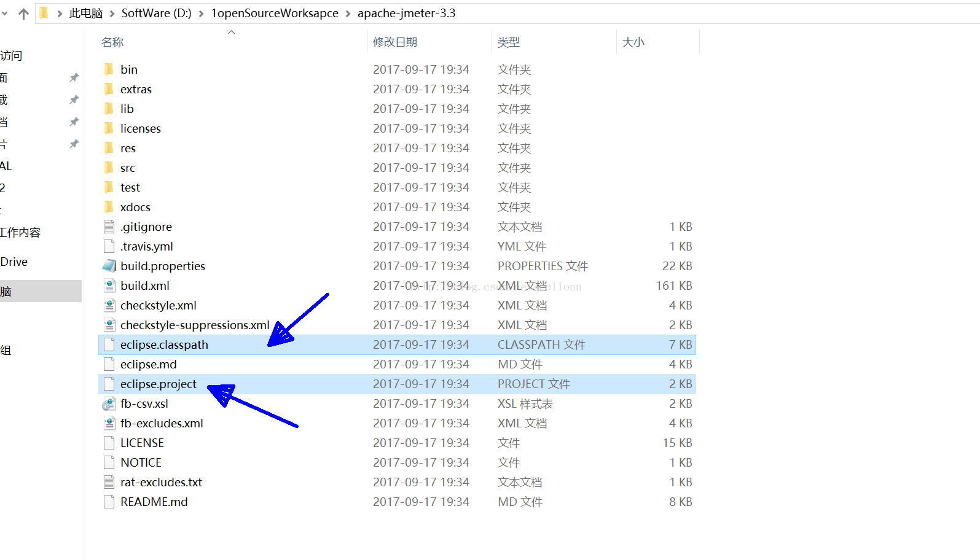Image resolution: width=980 pixels, height=560 pixels.
Task: Select the licenses folder icon
Action: 109,128
